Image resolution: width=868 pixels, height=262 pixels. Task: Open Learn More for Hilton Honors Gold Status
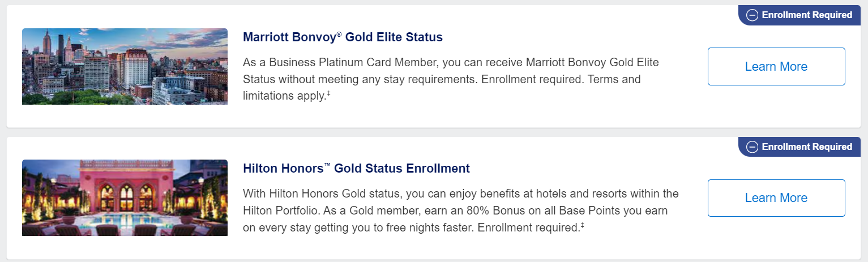coord(776,198)
